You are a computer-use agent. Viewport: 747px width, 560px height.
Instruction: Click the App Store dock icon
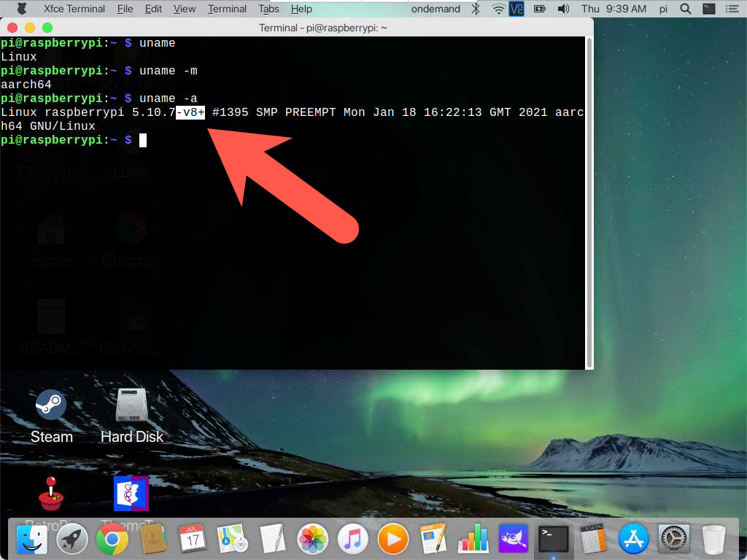[x=633, y=540]
